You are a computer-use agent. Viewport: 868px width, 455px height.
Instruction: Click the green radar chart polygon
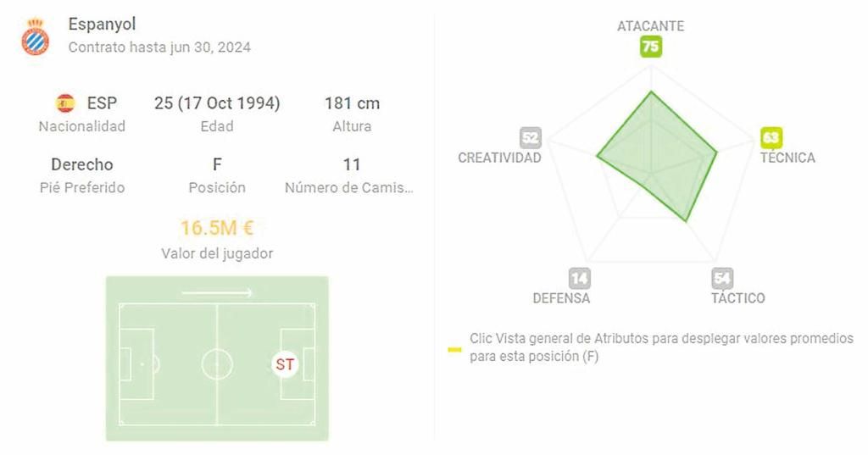661,157
